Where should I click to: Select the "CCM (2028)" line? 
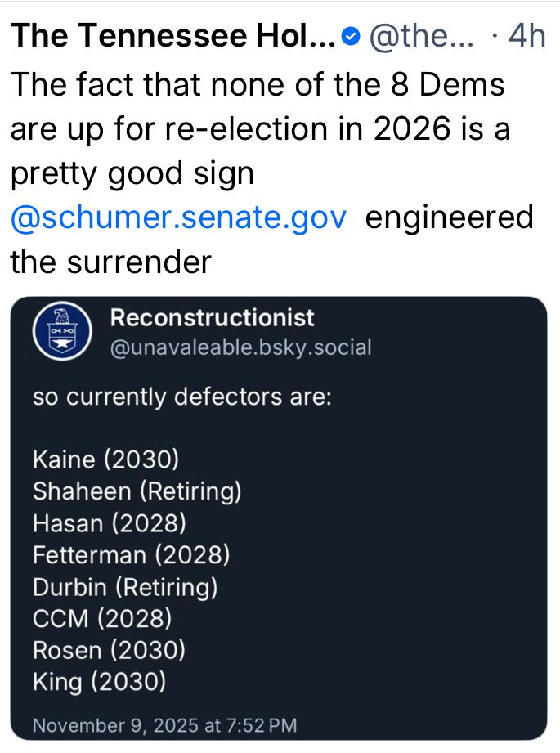(102, 619)
